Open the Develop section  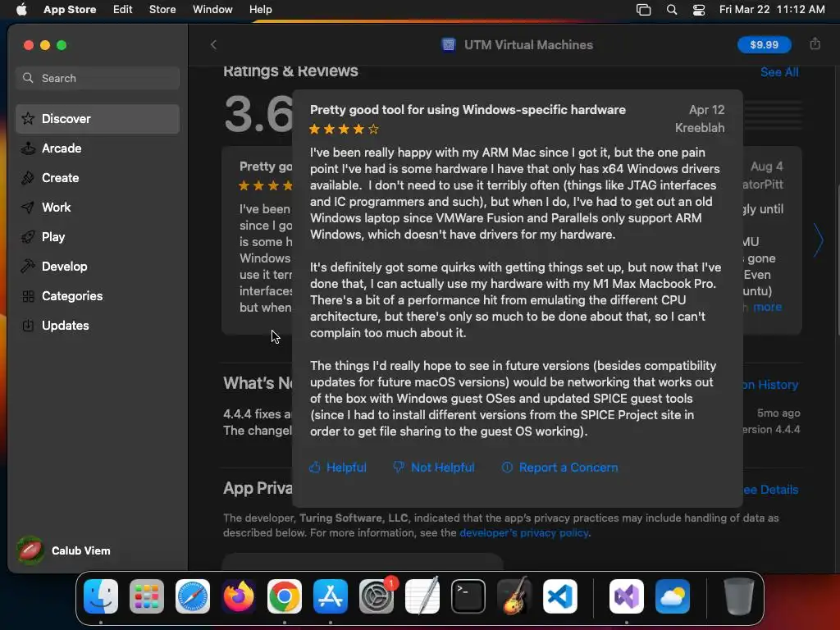click(x=98, y=267)
